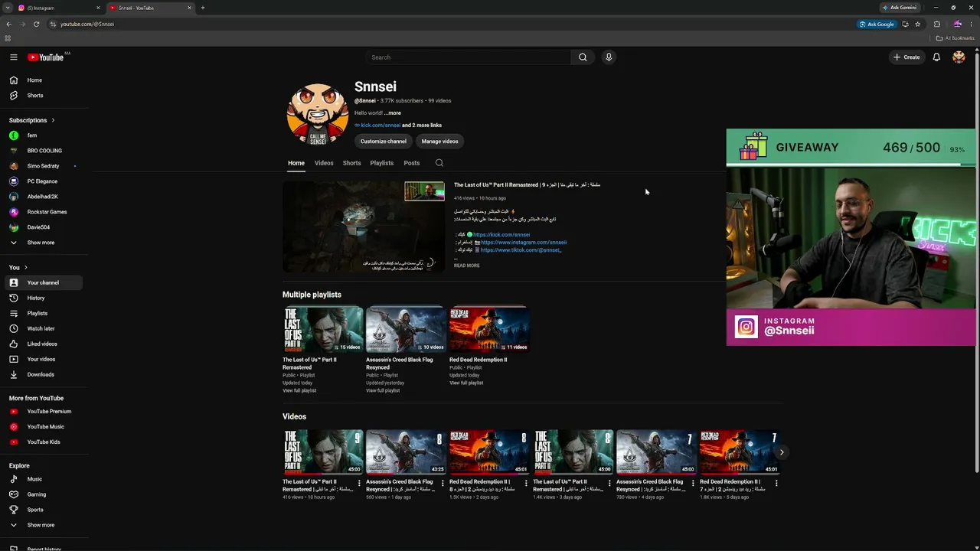Open browser tab search dropdown
Image resolution: width=980 pixels, height=551 pixels.
[8, 8]
